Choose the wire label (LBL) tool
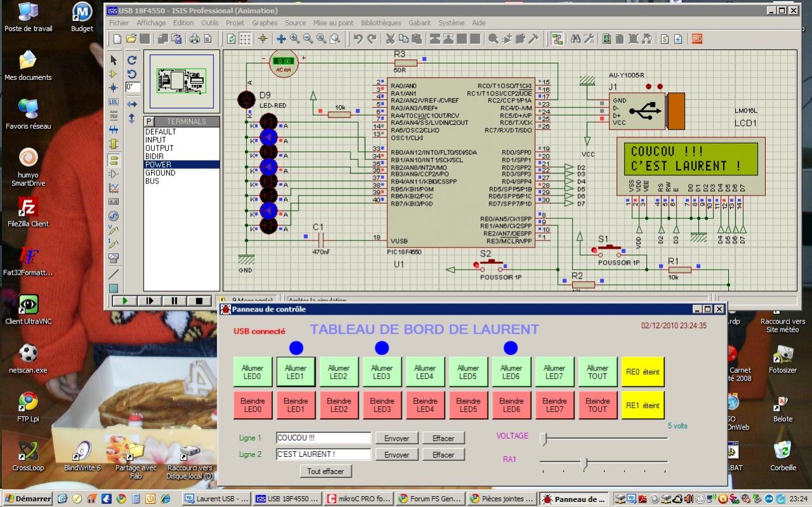This screenshot has width=812, height=507. (x=114, y=102)
